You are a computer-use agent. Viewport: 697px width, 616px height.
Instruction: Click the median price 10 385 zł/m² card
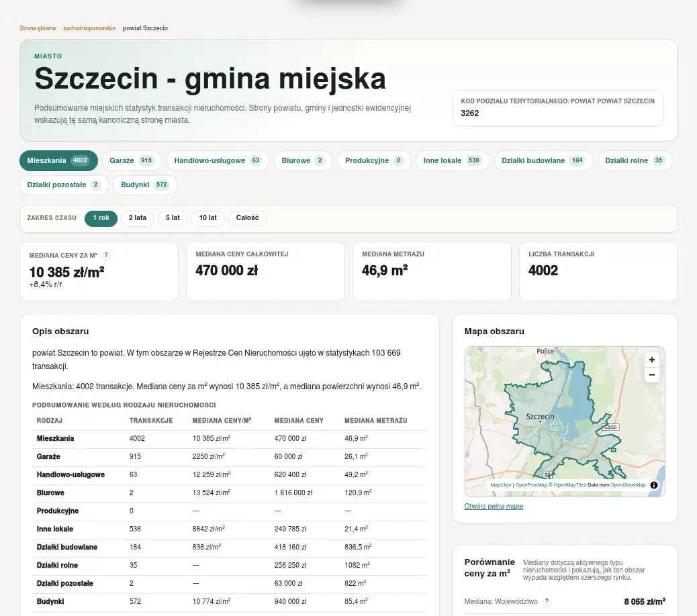click(x=99, y=271)
